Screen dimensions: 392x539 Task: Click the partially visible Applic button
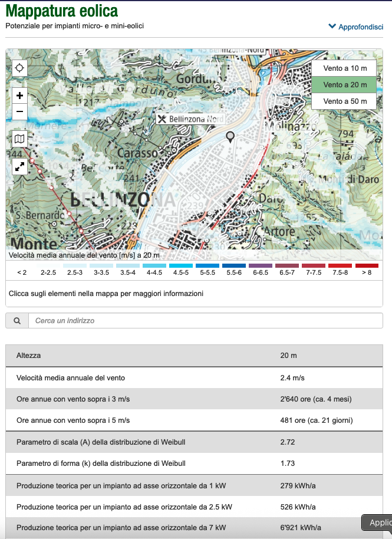[377, 523]
